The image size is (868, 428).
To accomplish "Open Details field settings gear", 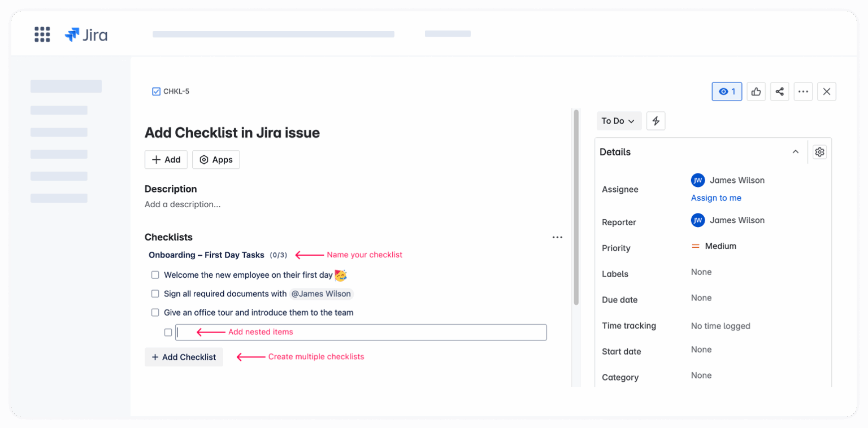I will [x=819, y=151].
